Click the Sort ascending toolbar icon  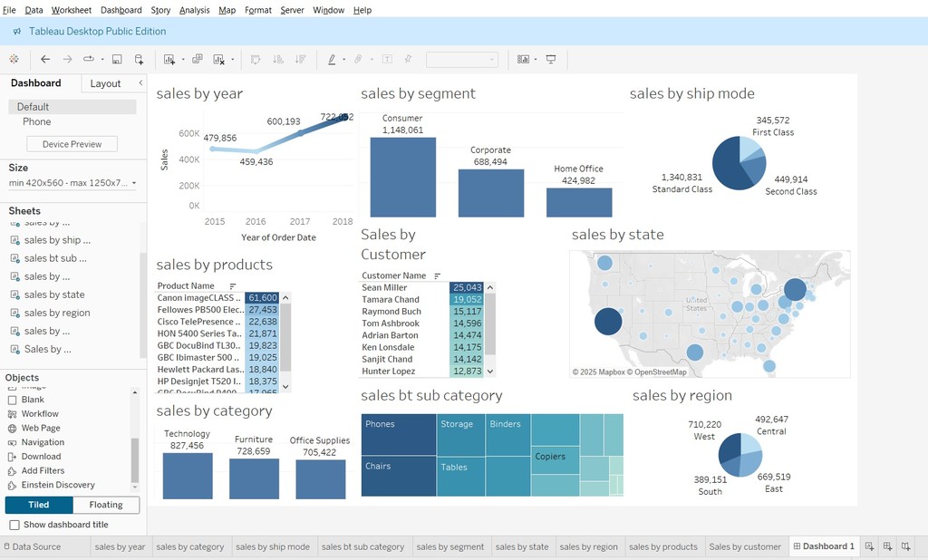278,59
